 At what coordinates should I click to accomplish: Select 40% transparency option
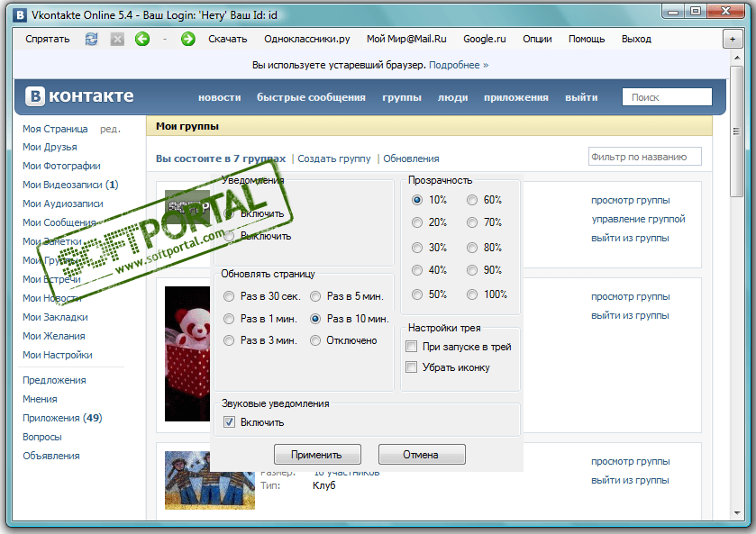pos(417,270)
